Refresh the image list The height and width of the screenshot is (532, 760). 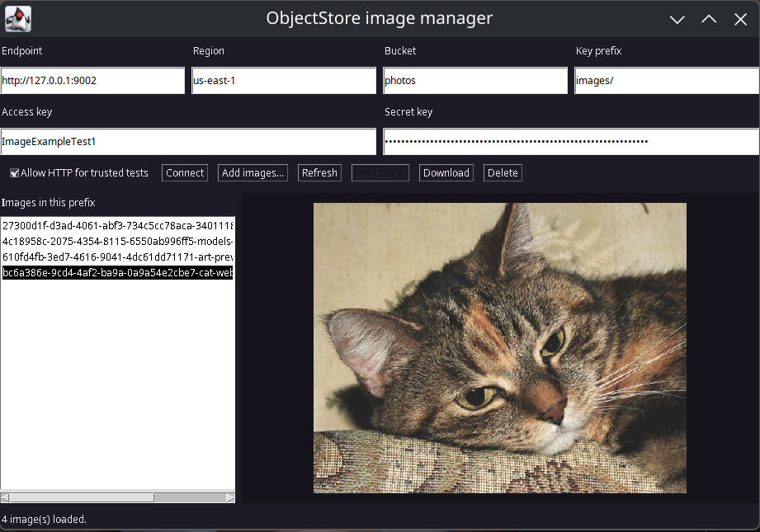point(319,173)
